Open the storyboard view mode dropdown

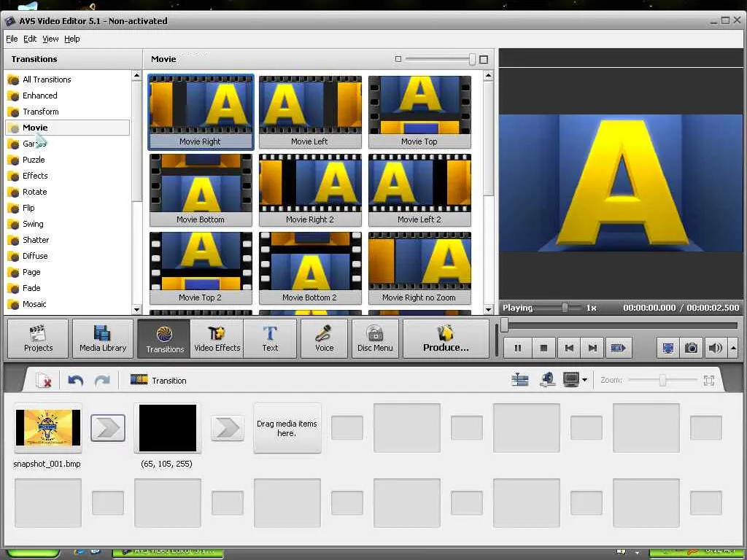point(584,380)
